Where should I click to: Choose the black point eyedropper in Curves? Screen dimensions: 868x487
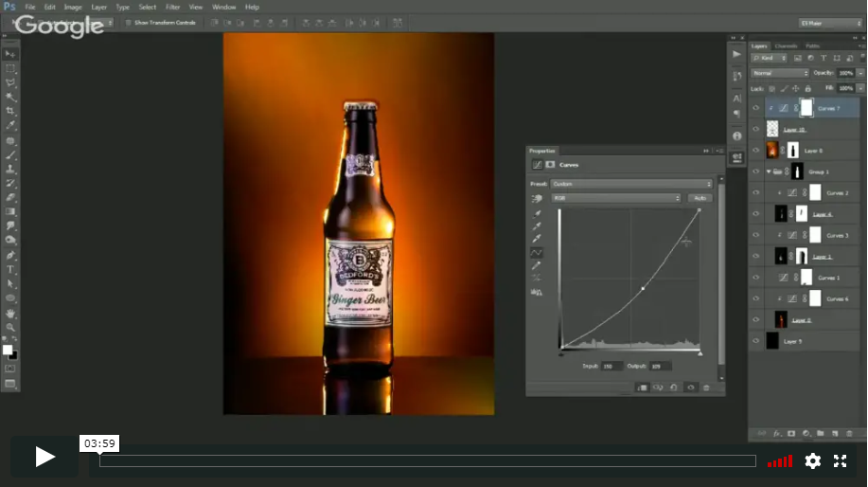tap(537, 214)
